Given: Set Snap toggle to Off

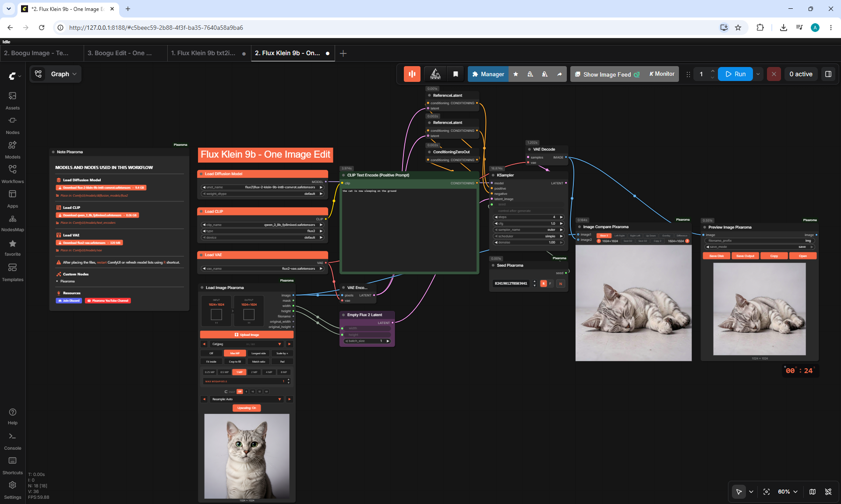Looking at the screenshot, I should coord(240,391).
